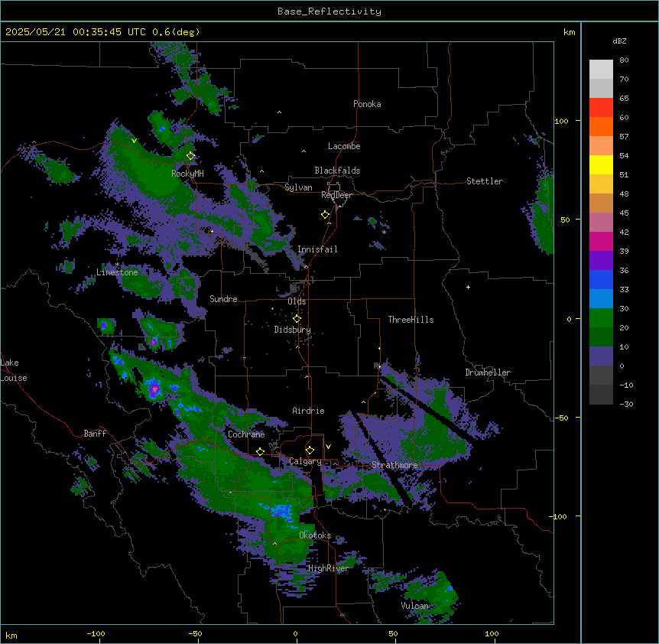Click the dBZ legend heading
Image resolution: width=659 pixels, height=644 pixels.
pyautogui.click(x=619, y=41)
